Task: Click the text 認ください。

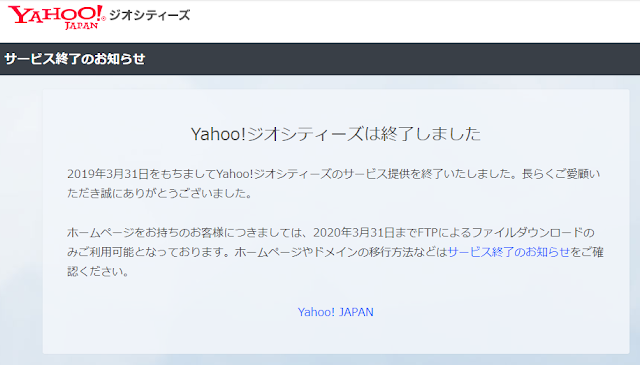Action: point(98,272)
